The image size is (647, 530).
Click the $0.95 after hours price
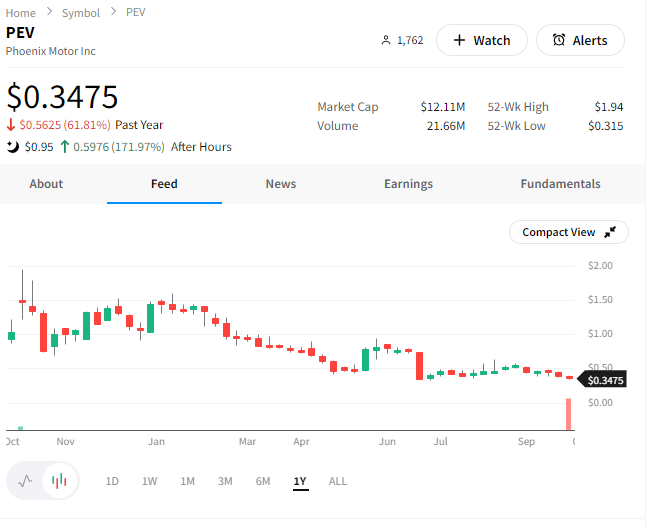tap(39, 147)
